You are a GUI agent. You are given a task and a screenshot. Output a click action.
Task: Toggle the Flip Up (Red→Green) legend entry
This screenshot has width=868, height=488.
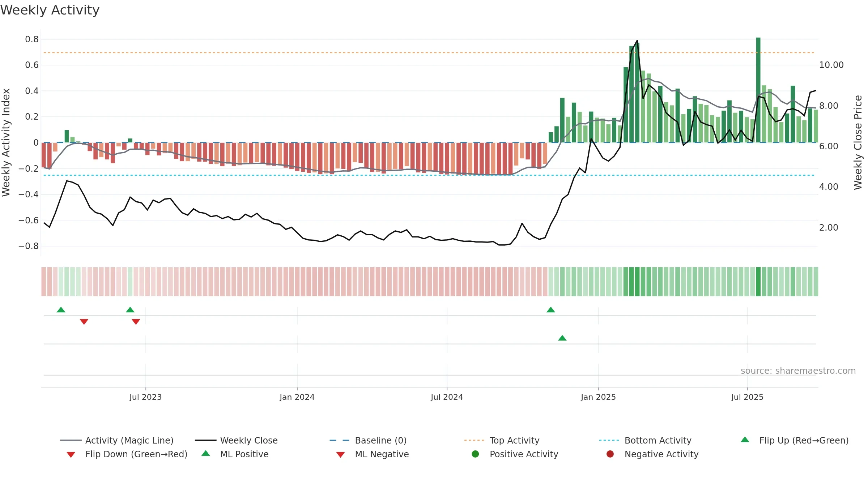tap(794, 440)
